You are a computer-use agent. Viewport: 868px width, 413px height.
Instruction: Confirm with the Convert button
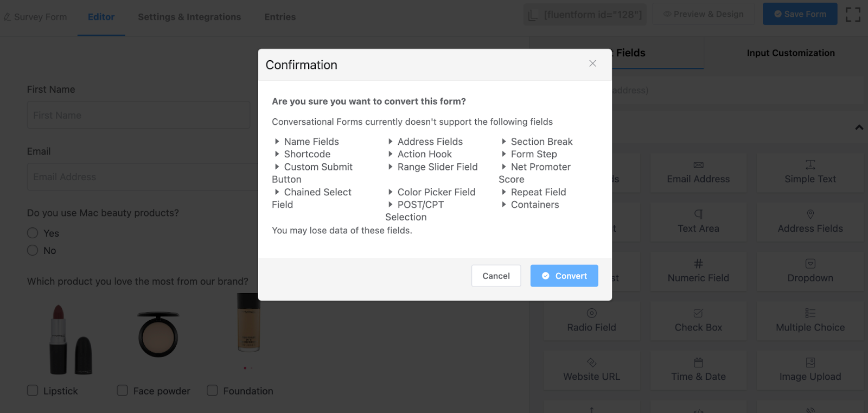click(x=564, y=276)
